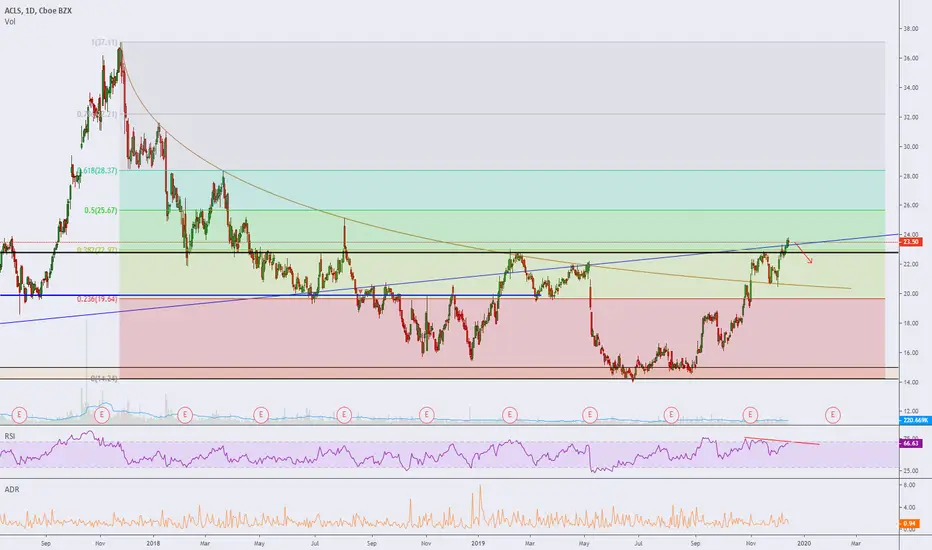
Task: Select the 1(37.11) Fibonacci top label
Action: point(105,43)
